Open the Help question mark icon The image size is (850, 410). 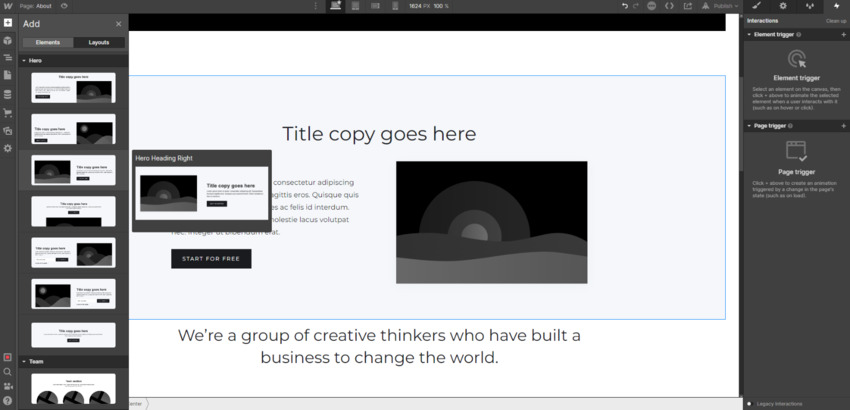(8, 401)
